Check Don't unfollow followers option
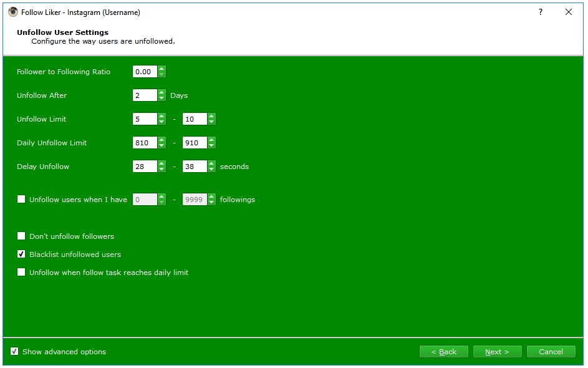588x368 pixels. click(x=21, y=236)
